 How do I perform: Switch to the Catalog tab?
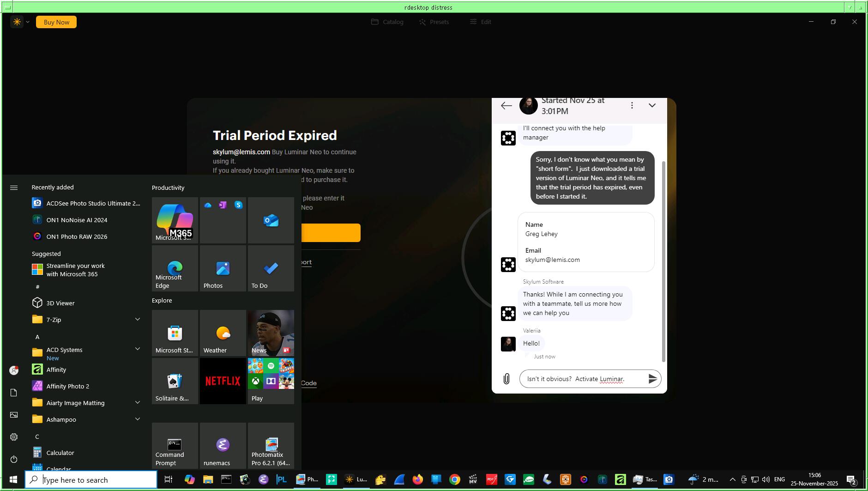coord(387,22)
